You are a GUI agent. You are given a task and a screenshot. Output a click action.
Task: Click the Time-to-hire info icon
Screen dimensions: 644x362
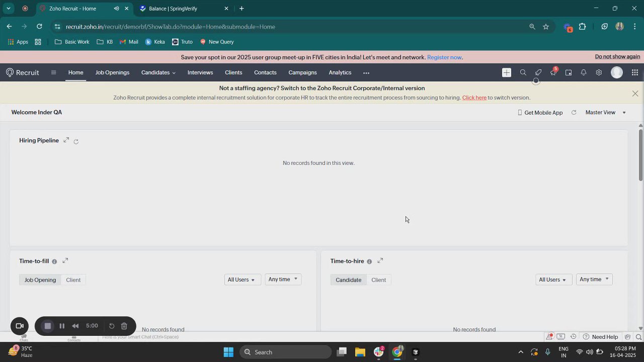point(369,261)
